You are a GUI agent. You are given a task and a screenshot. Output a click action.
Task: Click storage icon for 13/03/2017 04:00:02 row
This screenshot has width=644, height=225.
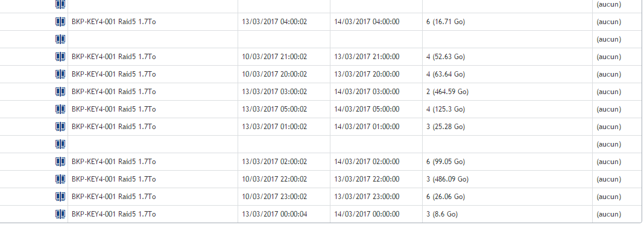coord(60,22)
